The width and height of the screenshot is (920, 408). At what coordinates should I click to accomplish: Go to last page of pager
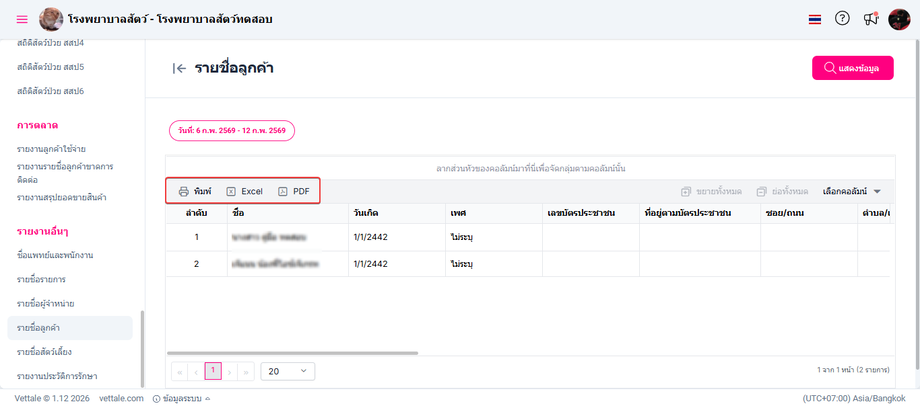coord(246,372)
